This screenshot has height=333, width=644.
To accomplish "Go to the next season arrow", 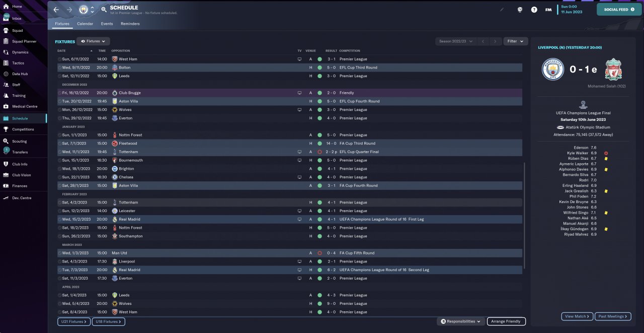I will click(496, 41).
